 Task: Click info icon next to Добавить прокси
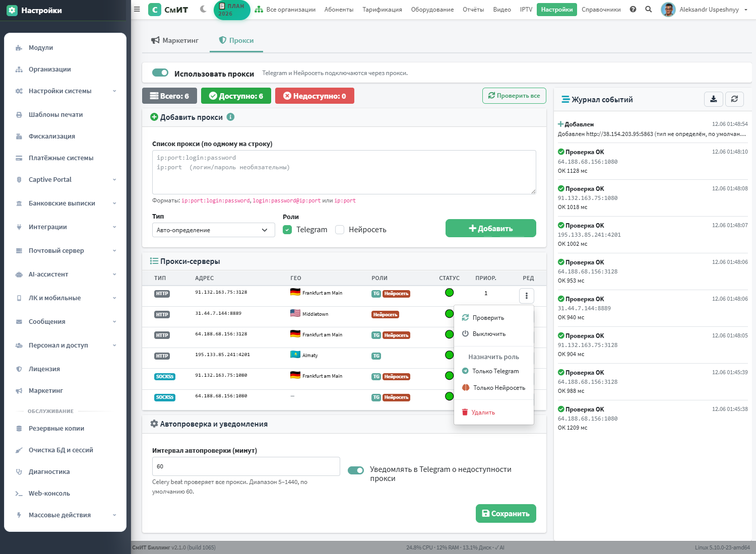(230, 117)
